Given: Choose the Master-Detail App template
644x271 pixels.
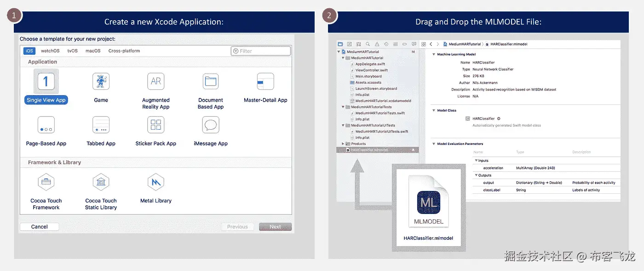Looking at the screenshot, I should tap(265, 87).
